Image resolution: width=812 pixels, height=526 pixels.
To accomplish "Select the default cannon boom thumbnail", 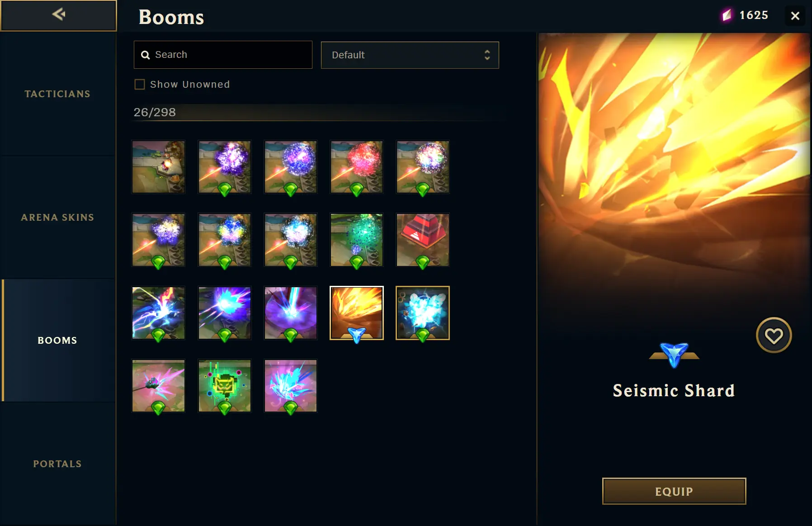I will [x=158, y=167].
